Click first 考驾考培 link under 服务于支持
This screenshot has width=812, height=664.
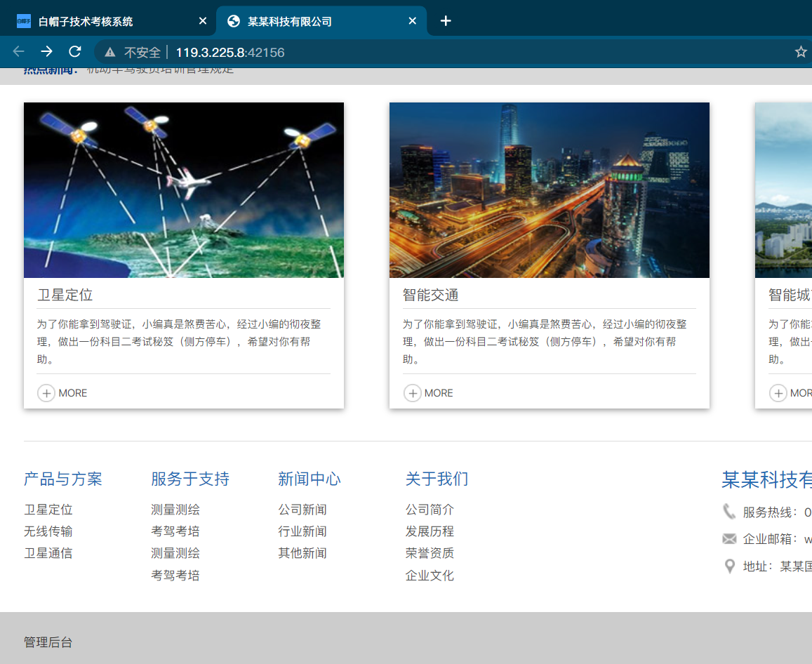pos(175,531)
